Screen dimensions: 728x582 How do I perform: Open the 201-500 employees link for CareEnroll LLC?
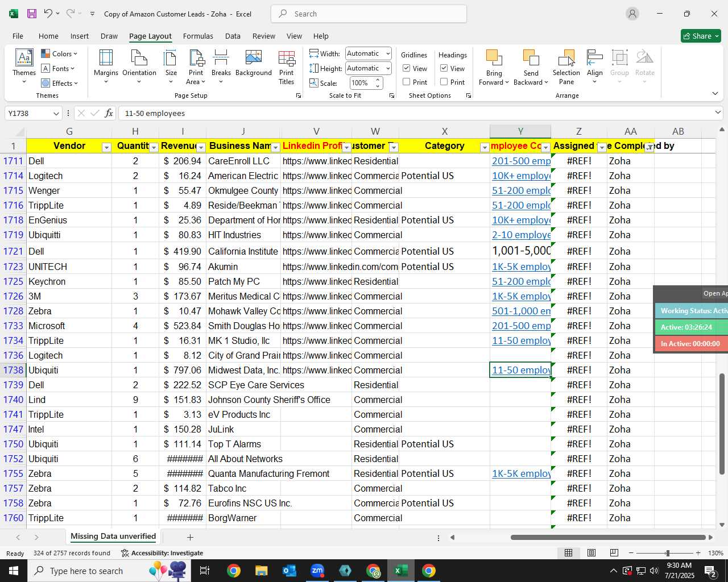click(521, 161)
